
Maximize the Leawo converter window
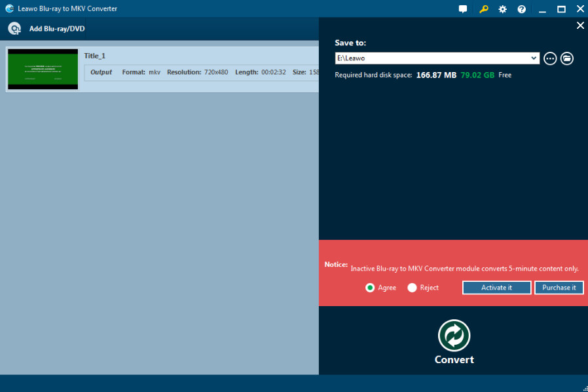[x=561, y=9]
